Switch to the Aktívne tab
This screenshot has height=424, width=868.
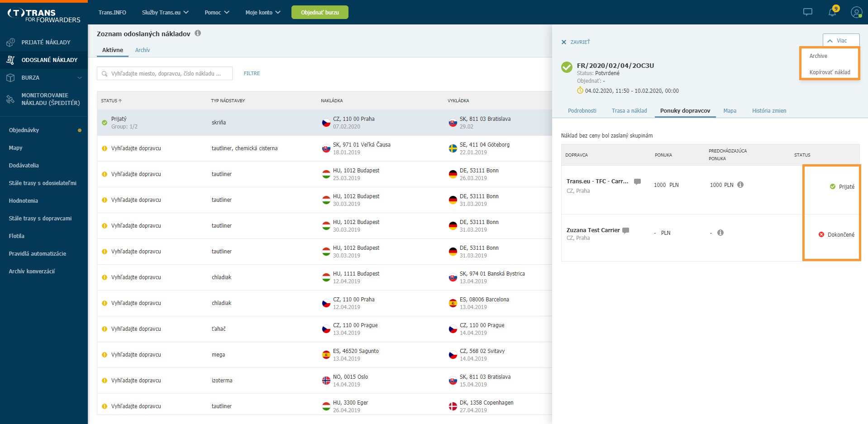(x=113, y=50)
